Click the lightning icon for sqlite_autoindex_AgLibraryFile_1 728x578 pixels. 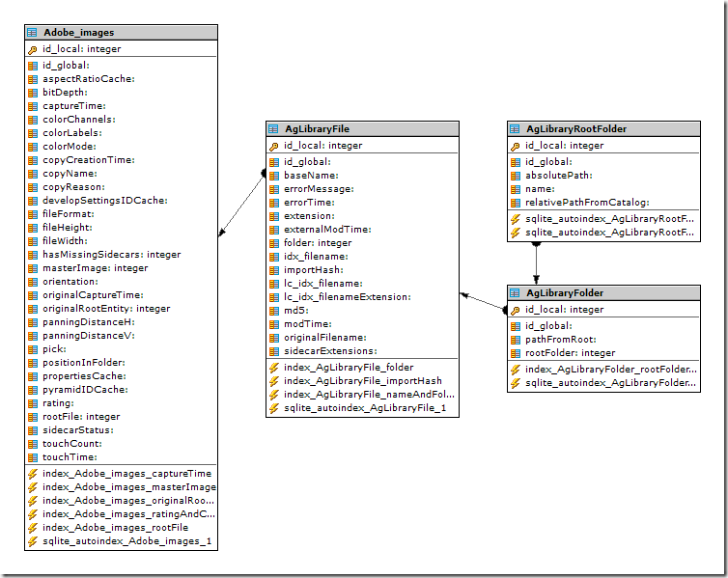point(274,408)
